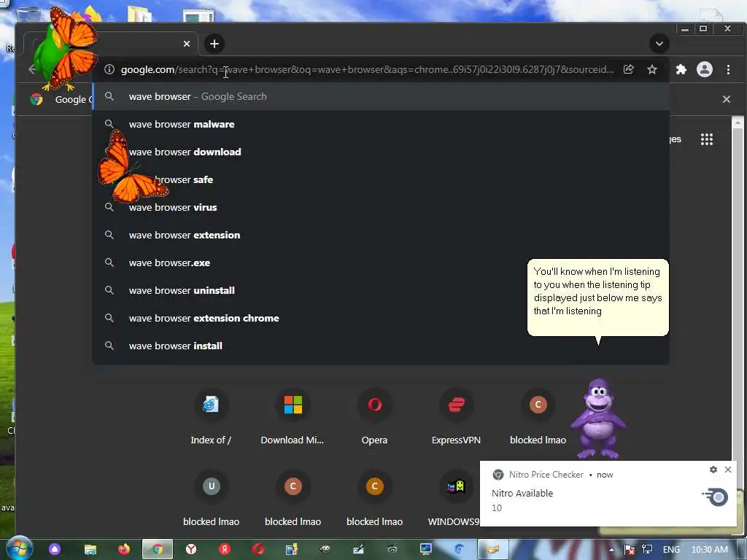The image size is (747, 560).
Task: Choose 'wave browser safe' suggestion
Action: (x=381, y=179)
